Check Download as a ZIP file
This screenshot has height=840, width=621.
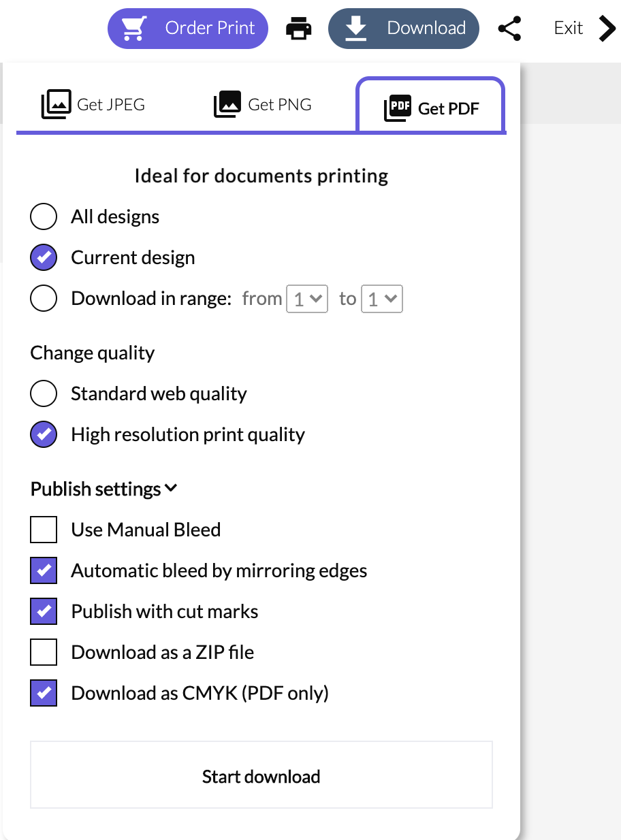coord(44,652)
